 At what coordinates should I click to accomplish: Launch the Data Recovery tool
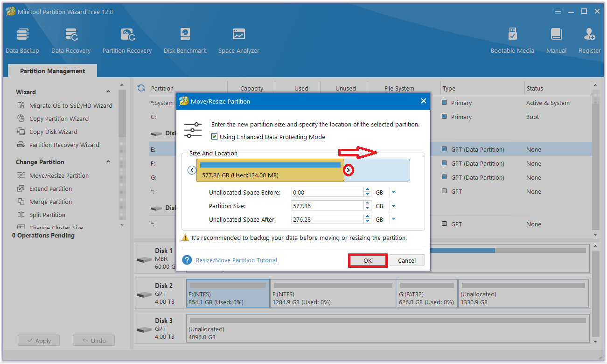(x=71, y=41)
